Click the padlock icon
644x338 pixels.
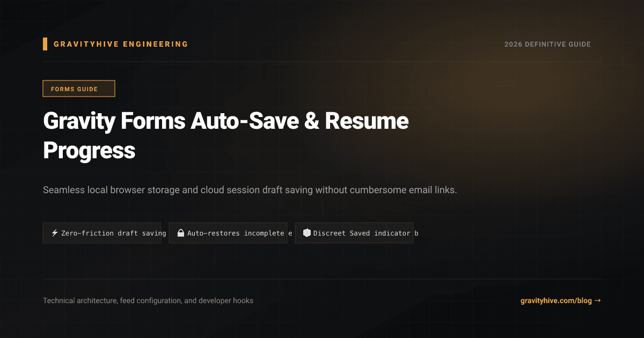coord(181,233)
